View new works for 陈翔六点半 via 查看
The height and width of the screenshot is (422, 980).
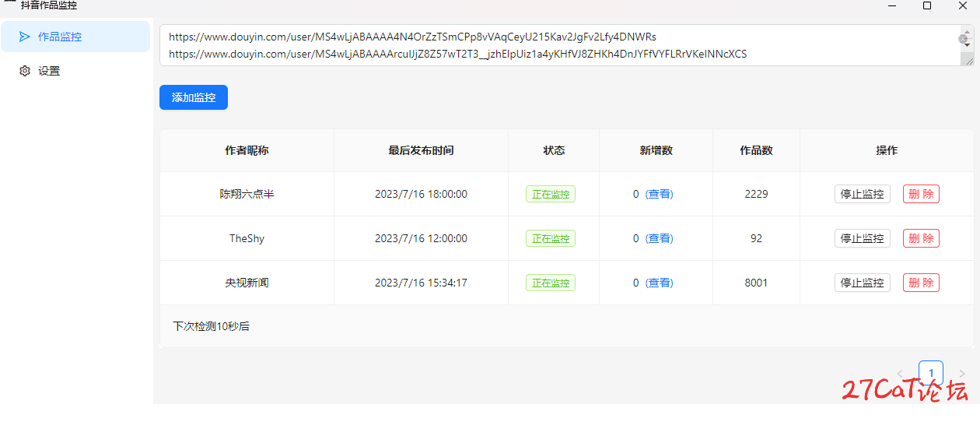coord(660,194)
